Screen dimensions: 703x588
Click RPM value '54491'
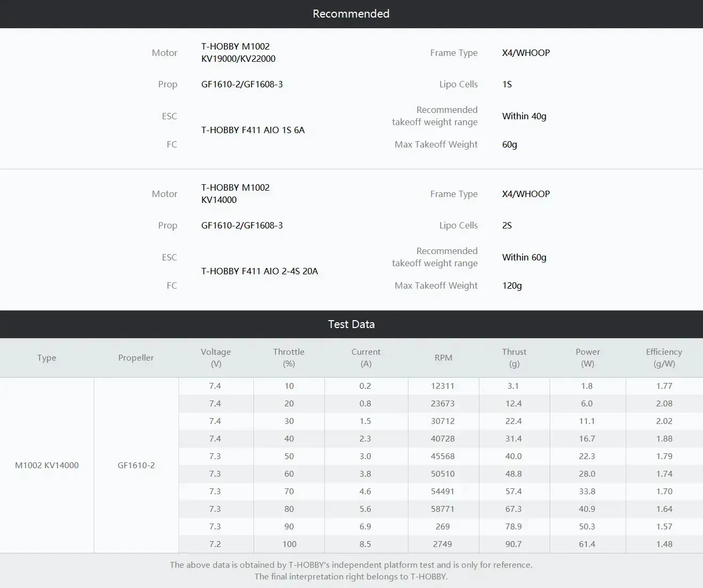click(x=443, y=492)
